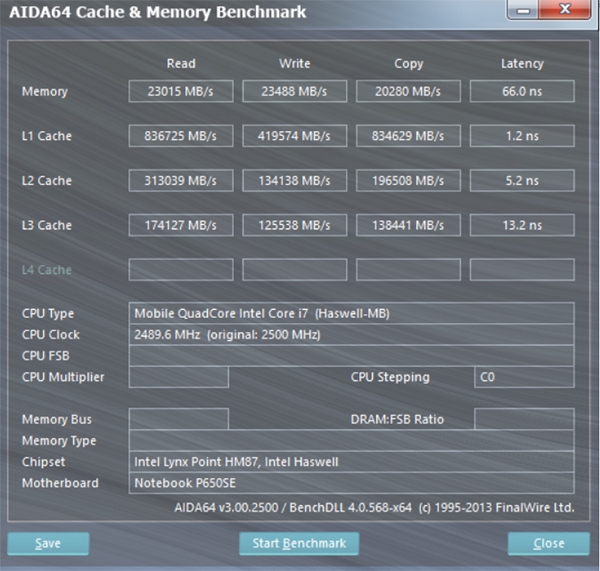The width and height of the screenshot is (600, 571).
Task: Click the empty CPU Multiplier field
Action: (179, 377)
